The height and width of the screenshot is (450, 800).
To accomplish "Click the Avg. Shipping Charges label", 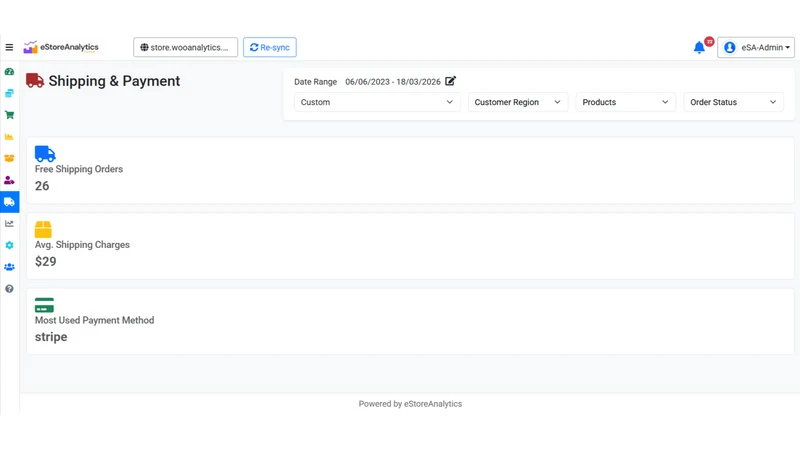I will click(82, 245).
